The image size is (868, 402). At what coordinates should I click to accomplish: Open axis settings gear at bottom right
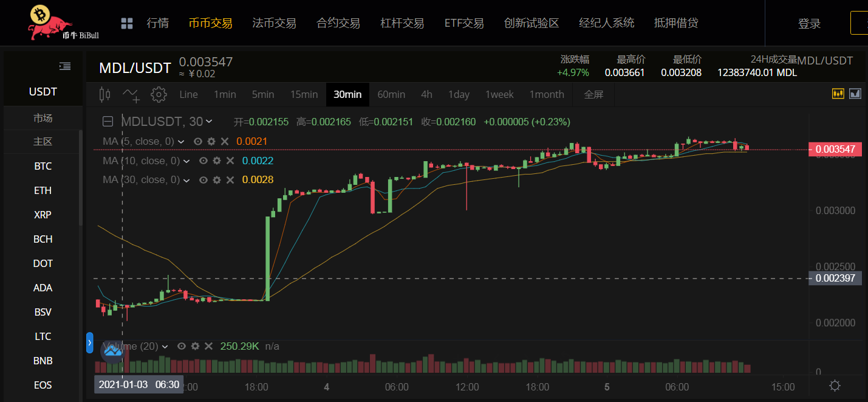(x=835, y=386)
